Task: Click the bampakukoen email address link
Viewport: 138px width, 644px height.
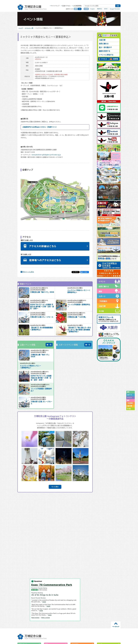Action: point(46,155)
